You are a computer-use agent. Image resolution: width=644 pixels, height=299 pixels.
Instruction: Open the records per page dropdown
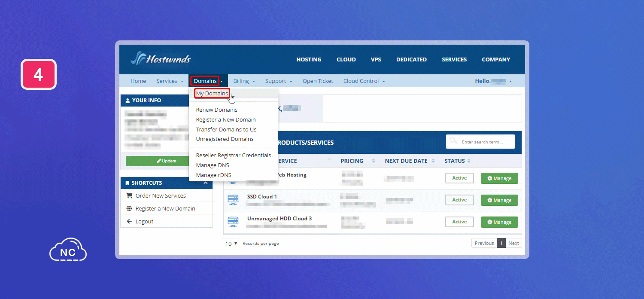tap(231, 244)
